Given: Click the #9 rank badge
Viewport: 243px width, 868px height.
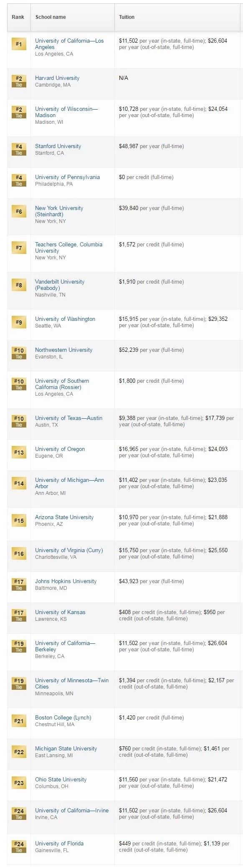Looking at the screenshot, I should (19, 322).
